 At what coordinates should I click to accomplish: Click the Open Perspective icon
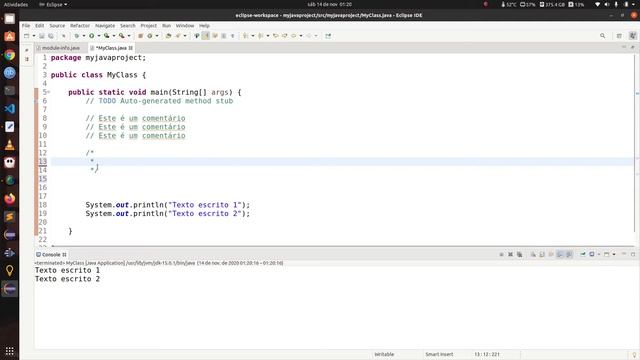pyautogui.click(x=619, y=36)
